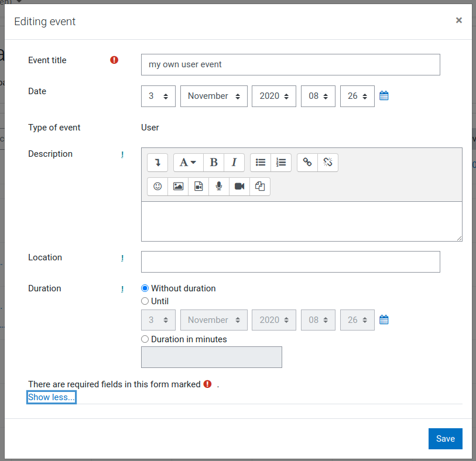Click the Save button
The image size is (476, 461).
point(446,439)
